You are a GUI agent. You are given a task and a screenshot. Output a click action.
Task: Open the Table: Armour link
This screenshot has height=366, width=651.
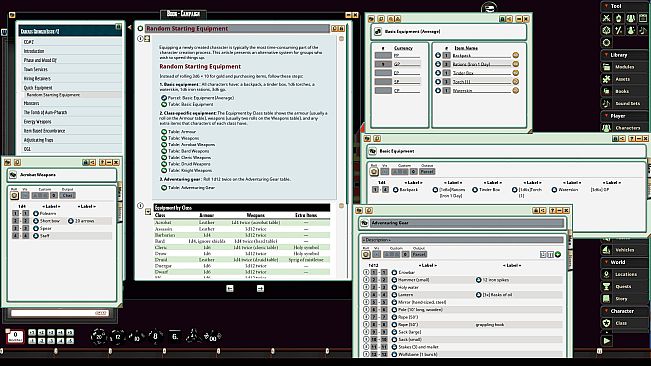click(182, 132)
